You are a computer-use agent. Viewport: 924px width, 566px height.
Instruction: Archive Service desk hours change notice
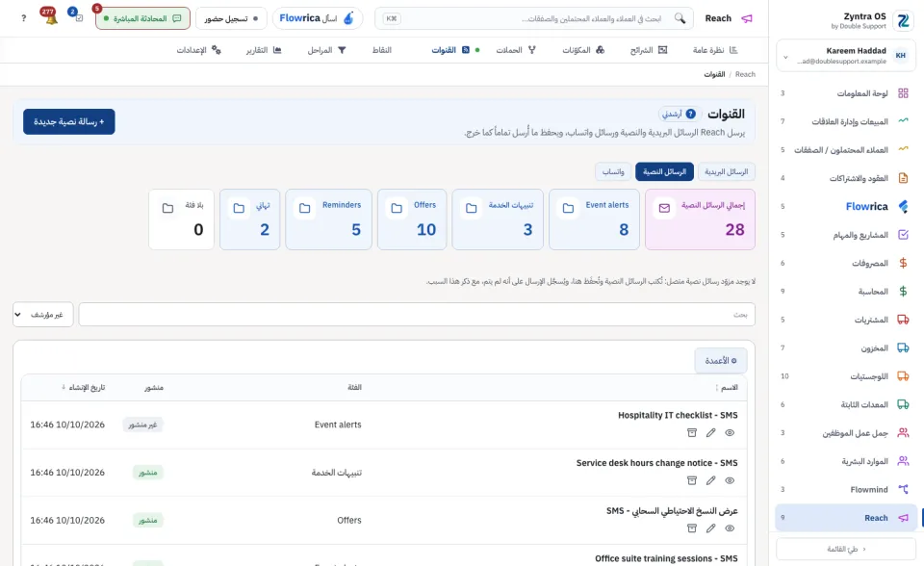point(692,480)
